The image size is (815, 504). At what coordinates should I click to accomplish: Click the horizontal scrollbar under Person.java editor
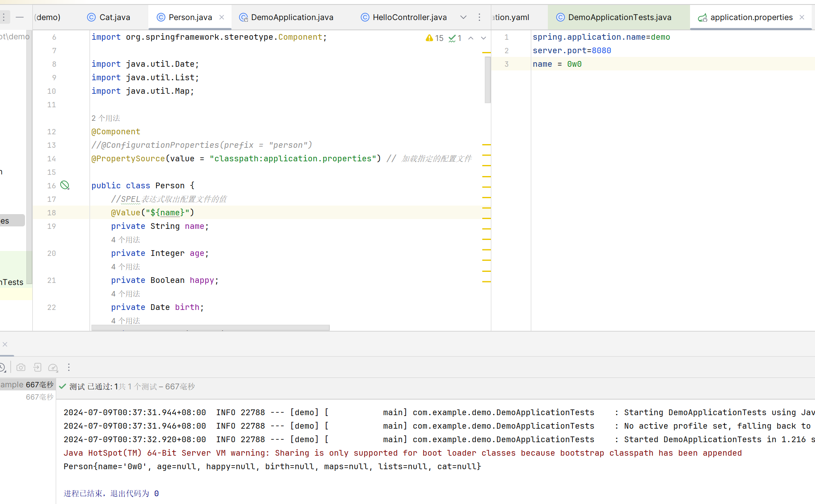tap(210, 328)
